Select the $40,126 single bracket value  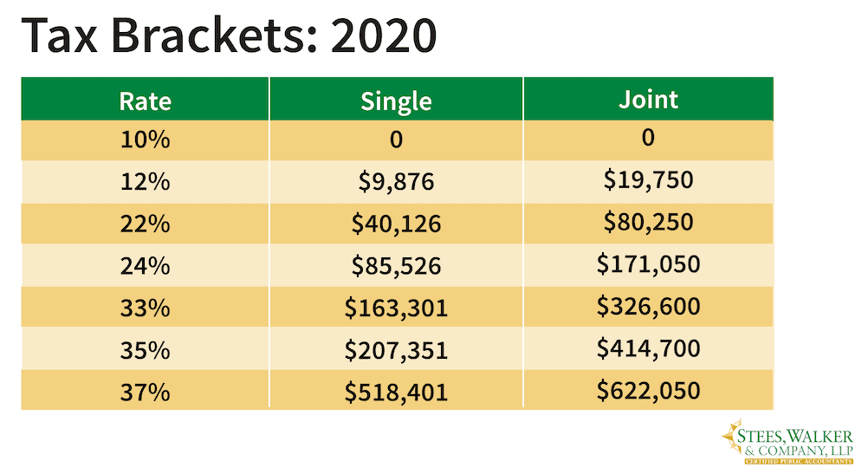[x=396, y=224]
